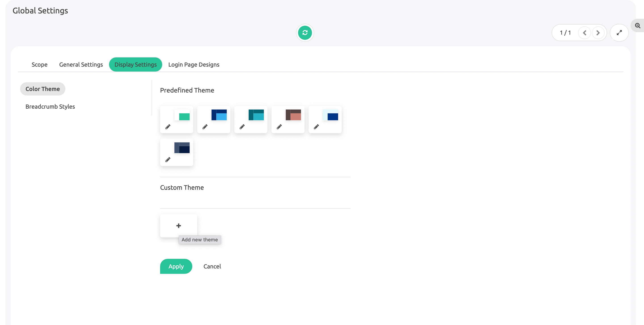Go to previous page with left chevron
The width and height of the screenshot is (644, 325).
coord(585,33)
